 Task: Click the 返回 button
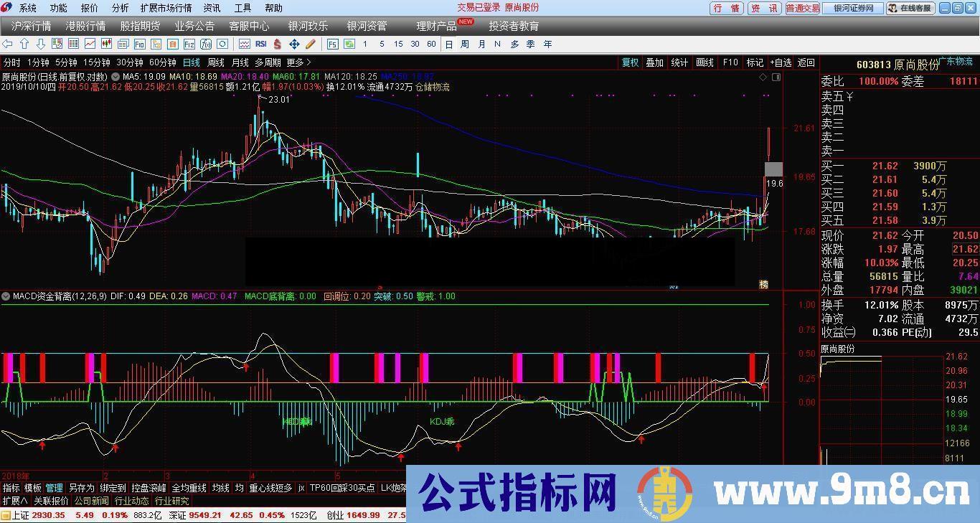[805, 62]
